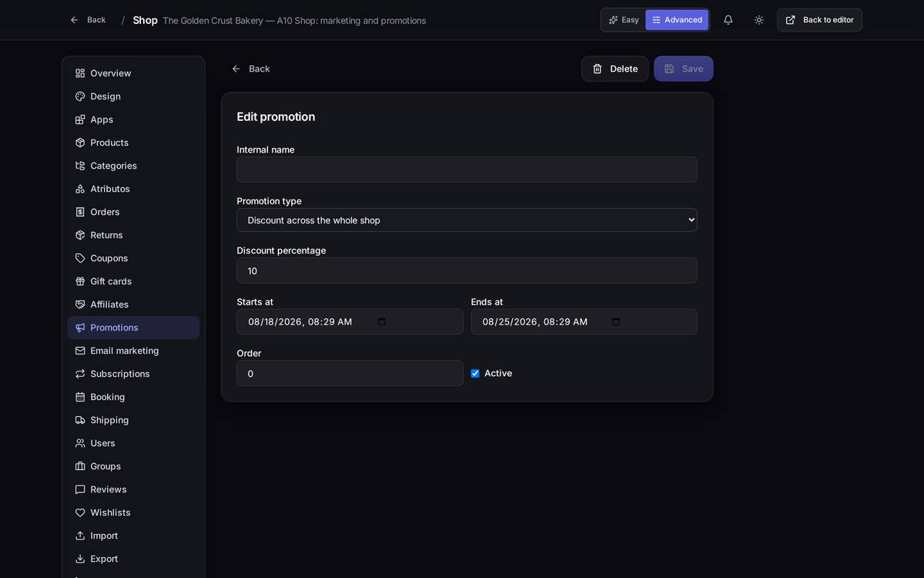
Task: Click the Users people icon
Action: coord(80,443)
